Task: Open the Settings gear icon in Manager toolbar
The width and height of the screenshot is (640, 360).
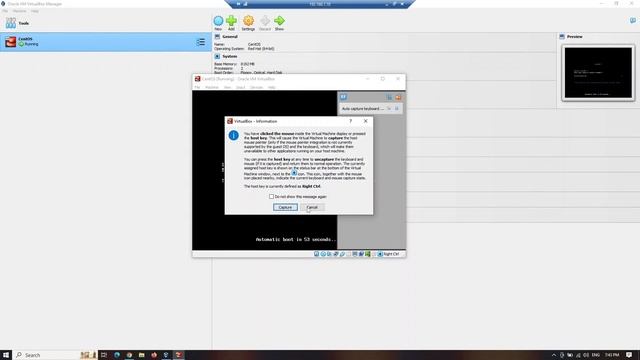Action: (248, 21)
